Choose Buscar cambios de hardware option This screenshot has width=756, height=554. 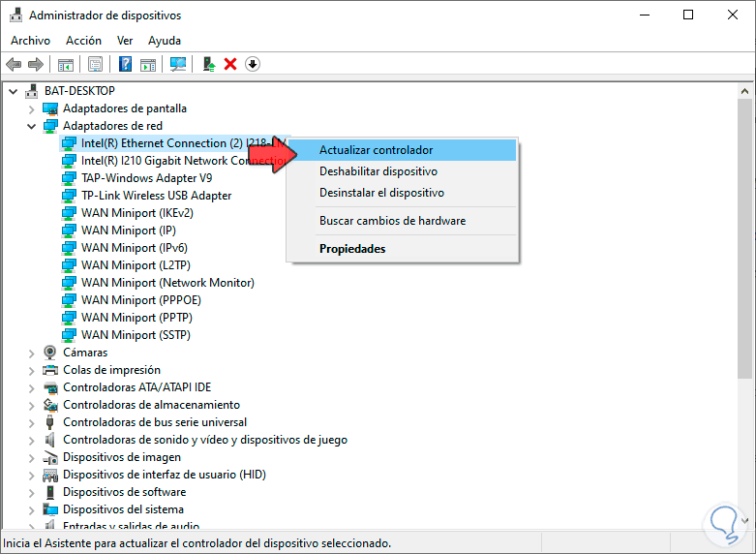(x=402, y=221)
